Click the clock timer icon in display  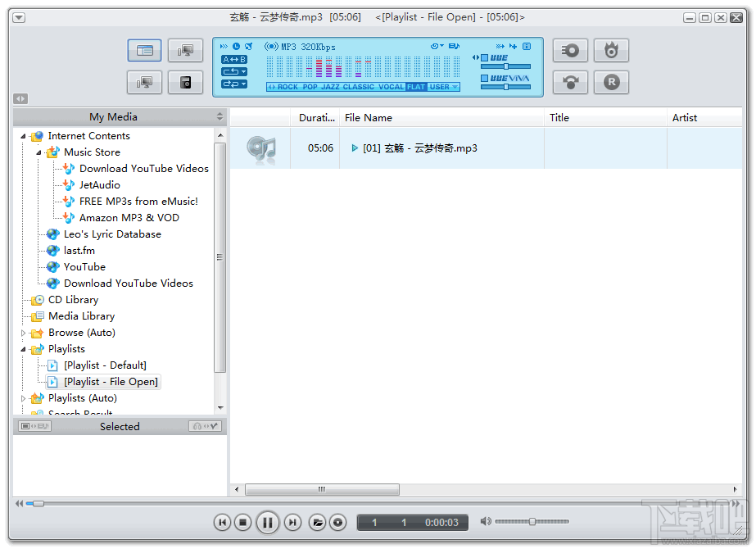click(236, 47)
